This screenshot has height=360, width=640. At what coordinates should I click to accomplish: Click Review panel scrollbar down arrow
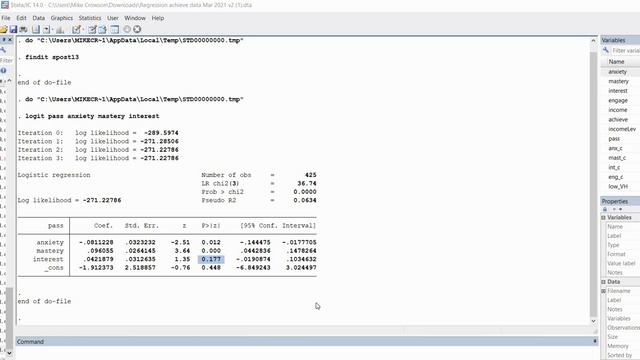click(x=9, y=353)
